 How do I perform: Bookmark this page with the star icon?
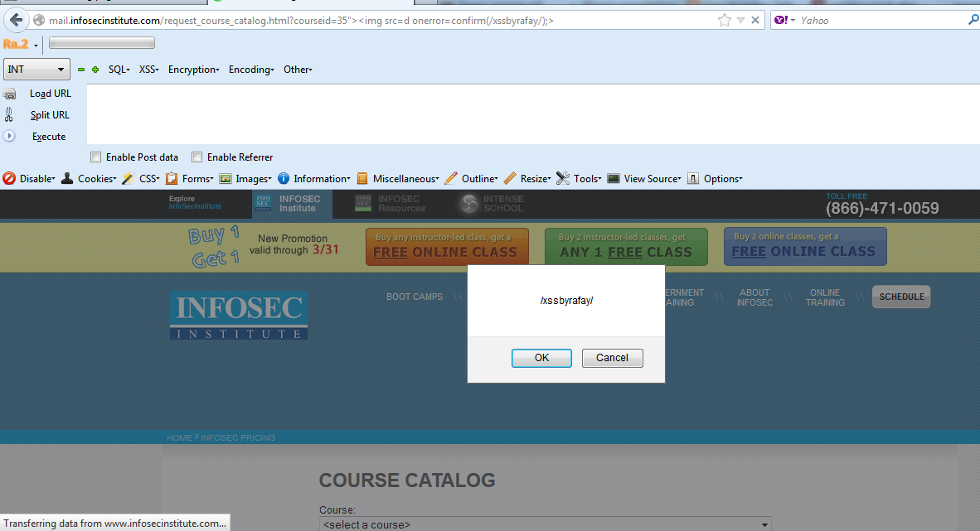pyautogui.click(x=725, y=21)
